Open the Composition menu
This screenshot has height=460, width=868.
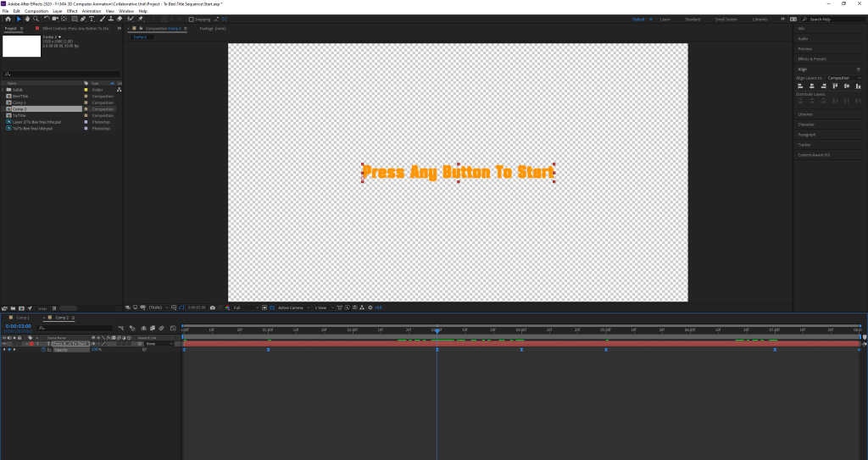[36, 11]
